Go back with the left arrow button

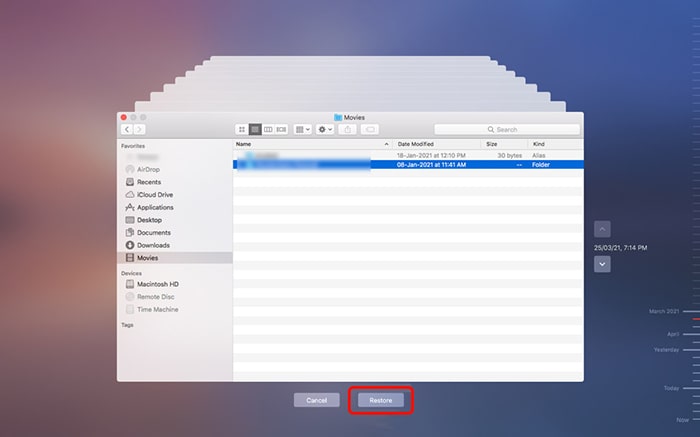coord(127,129)
